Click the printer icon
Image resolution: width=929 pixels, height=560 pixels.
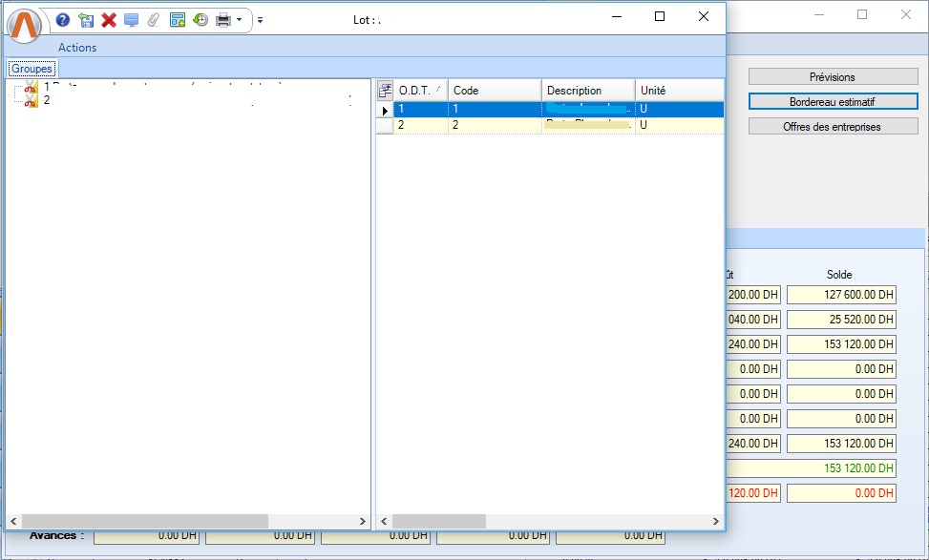222,19
